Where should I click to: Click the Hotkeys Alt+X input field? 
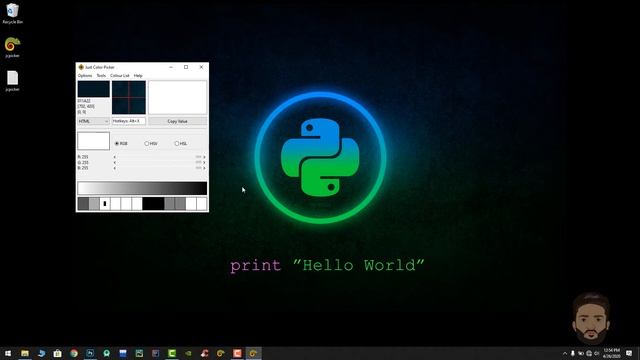[x=129, y=121]
